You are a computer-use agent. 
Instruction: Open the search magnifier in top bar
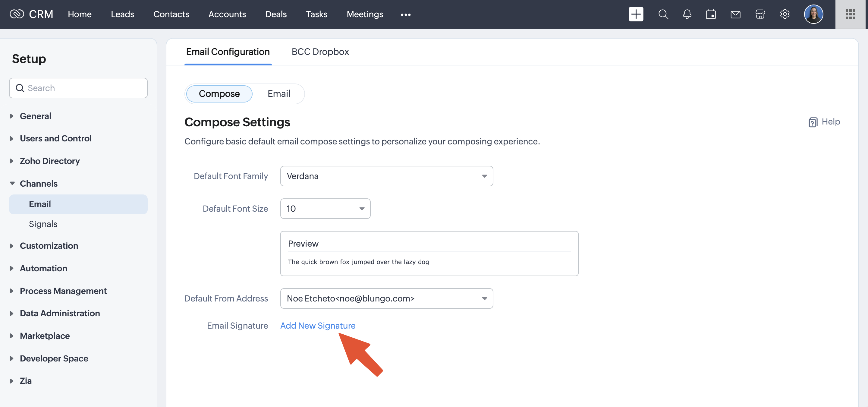tap(663, 14)
